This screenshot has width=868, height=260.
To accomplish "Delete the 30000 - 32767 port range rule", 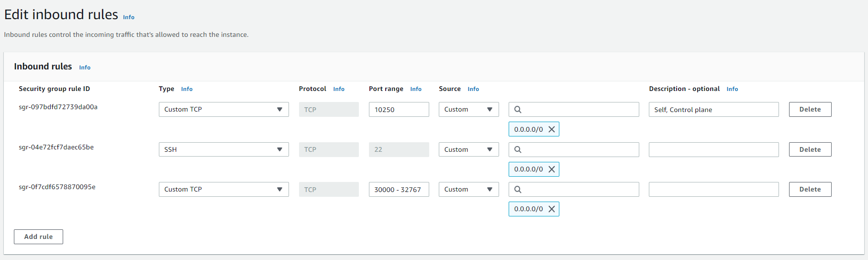I will [810, 190].
